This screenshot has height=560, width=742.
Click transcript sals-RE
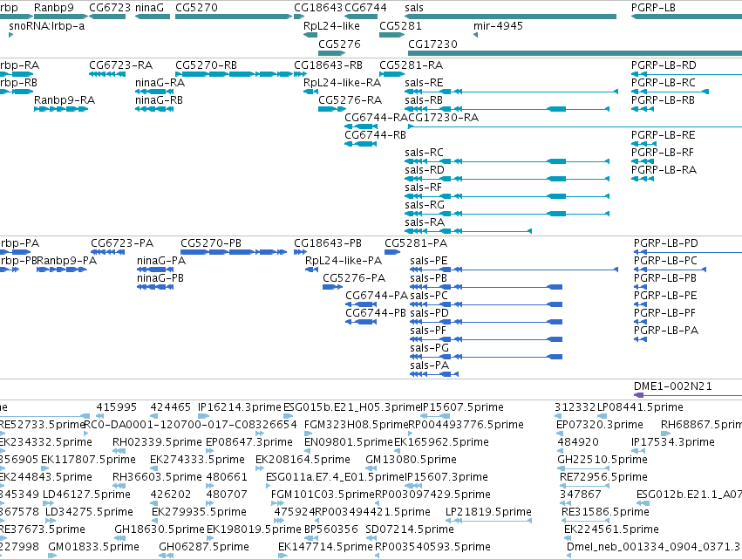(x=512, y=92)
